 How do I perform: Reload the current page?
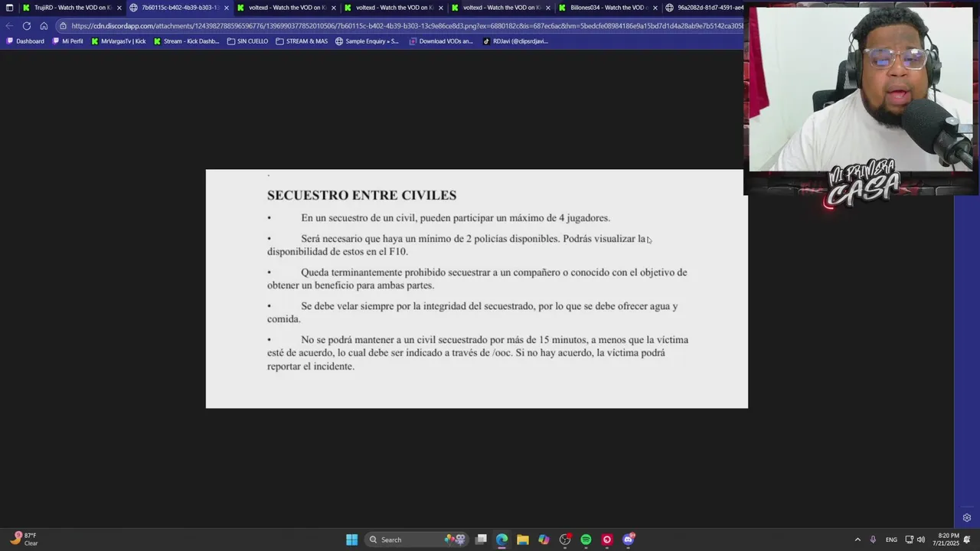click(x=27, y=25)
